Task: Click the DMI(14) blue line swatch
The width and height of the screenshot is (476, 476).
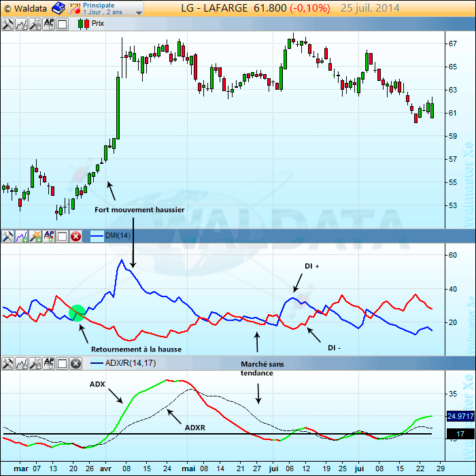Action: point(97,236)
